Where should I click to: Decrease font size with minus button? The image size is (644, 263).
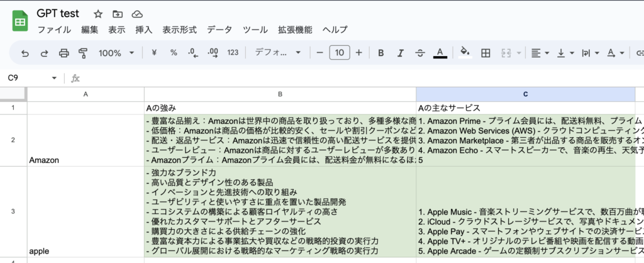pyautogui.click(x=320, y=53)
